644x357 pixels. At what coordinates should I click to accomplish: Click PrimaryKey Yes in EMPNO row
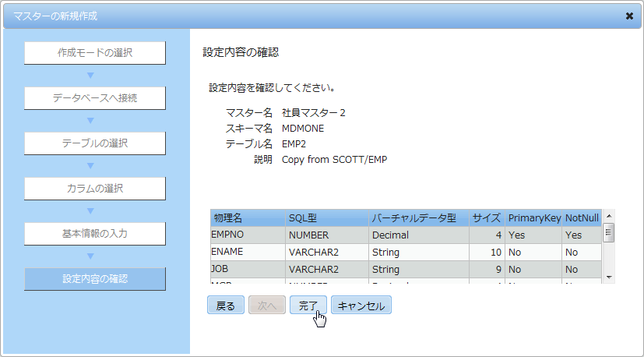pyautogui.click(x=533, y=235)
